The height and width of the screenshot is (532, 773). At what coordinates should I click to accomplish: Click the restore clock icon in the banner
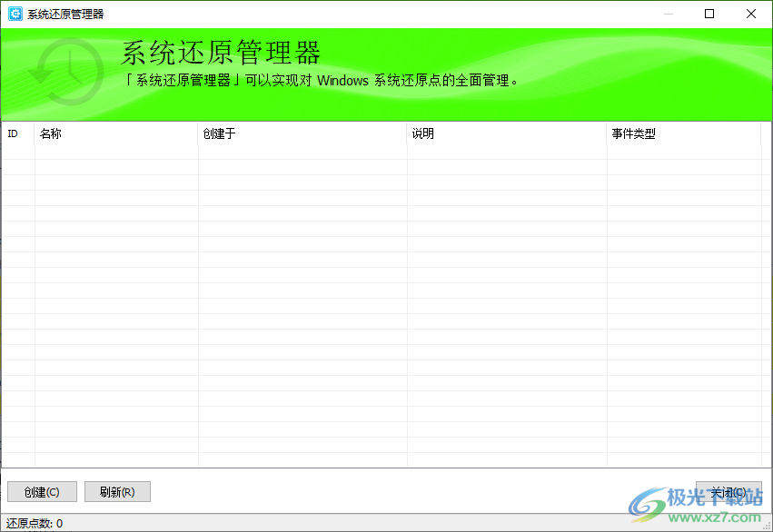(66, 72)
